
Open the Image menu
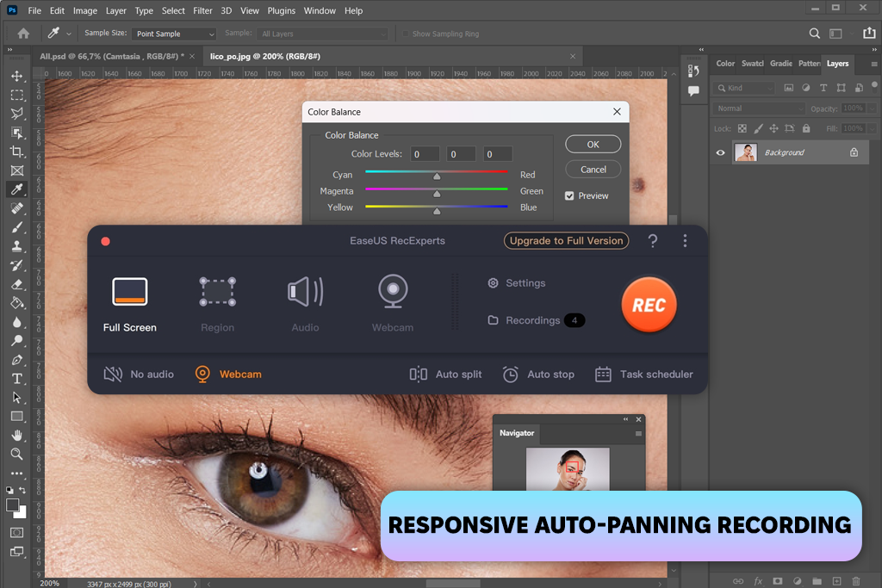85,10
